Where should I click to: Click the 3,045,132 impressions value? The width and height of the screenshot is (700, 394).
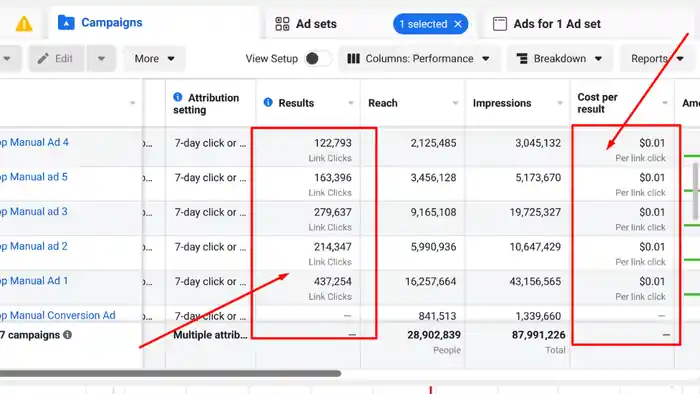pos(538,143)
